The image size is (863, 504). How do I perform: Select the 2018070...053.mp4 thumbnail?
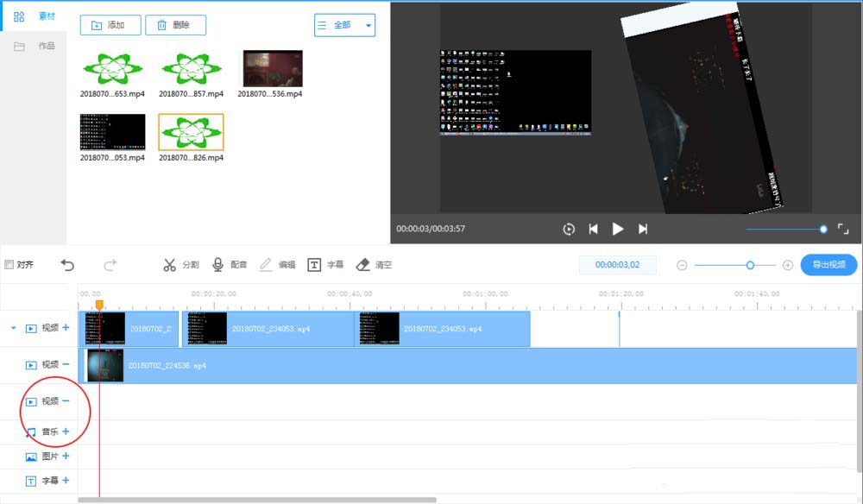point(113,132)
